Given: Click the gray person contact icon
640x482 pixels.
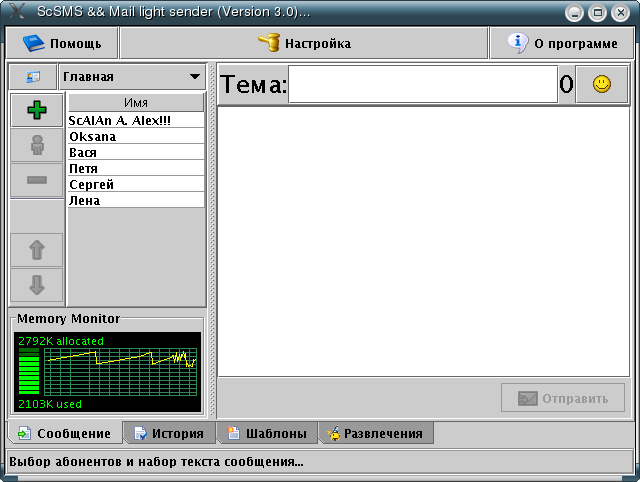Looking at the screenshot, I should (37, 145).
